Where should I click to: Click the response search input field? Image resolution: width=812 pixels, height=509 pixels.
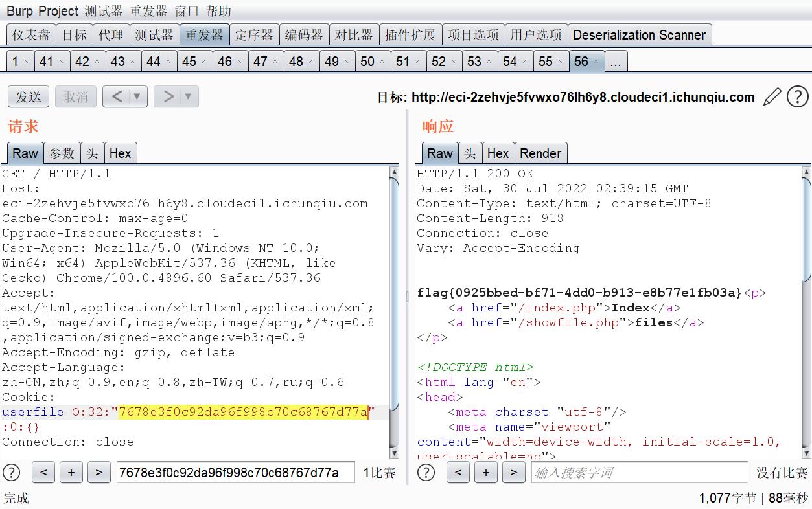point(640,472)
